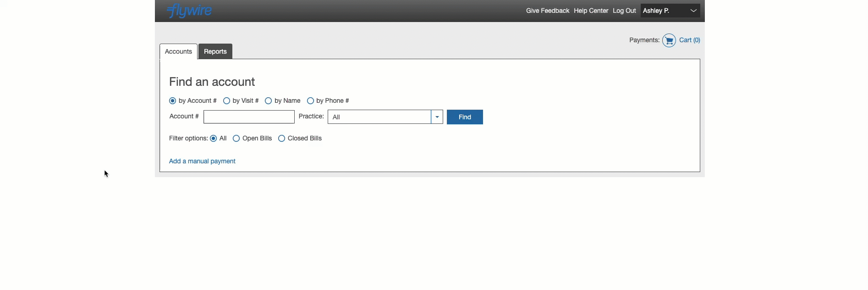Open the Help Center link
The width and height of the screenshot is (868, 290).
tap(591, 11)
